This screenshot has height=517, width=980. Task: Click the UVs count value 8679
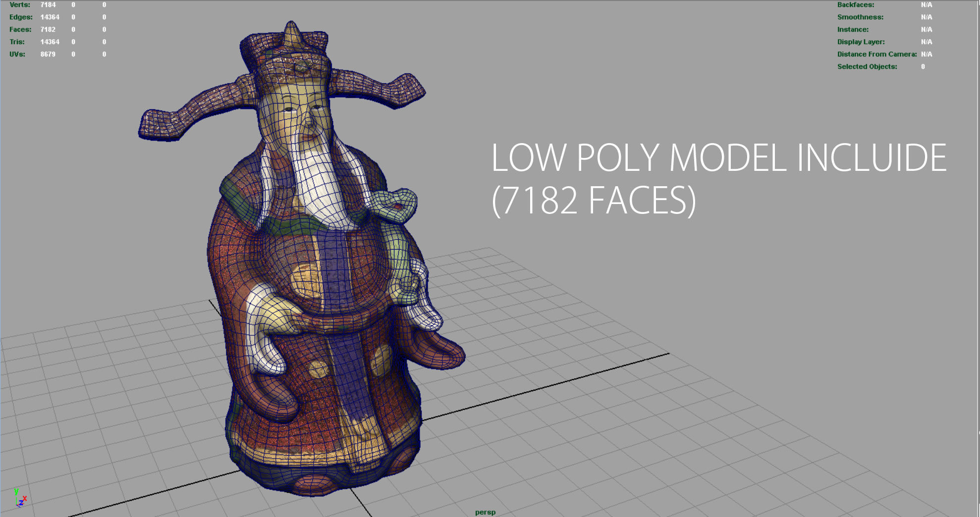coord(48,54)
